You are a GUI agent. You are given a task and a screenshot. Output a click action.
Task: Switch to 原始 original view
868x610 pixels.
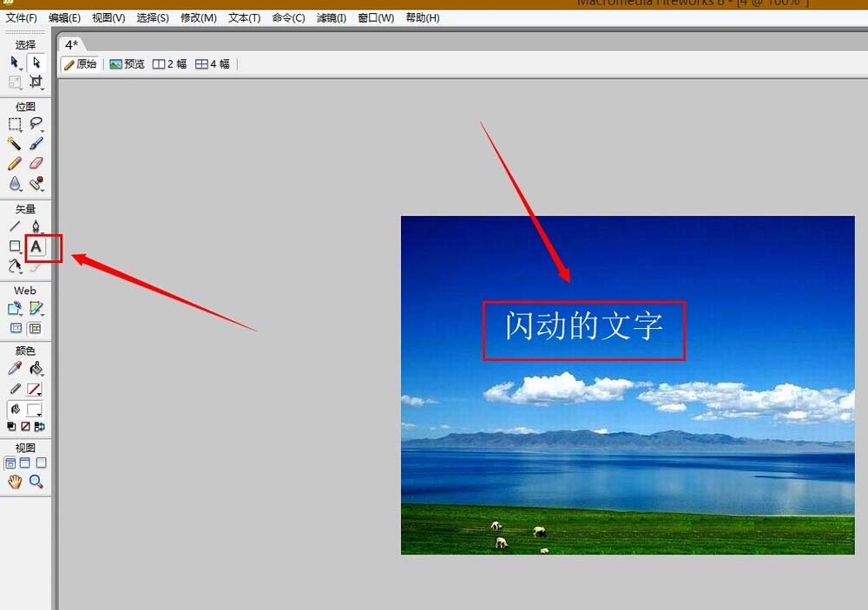coord(80,64)
